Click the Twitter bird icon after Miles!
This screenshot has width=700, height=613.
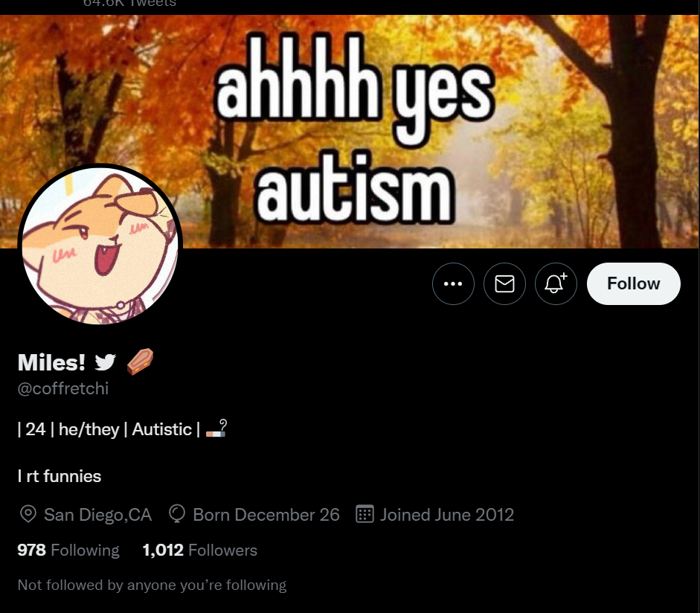[106, 362]
